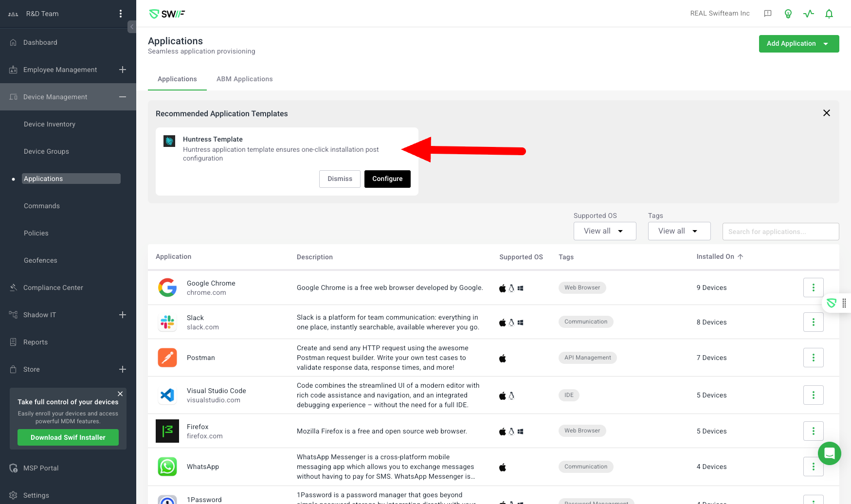Click the activity pulse icon in header
Screen dimensions: 851x504
[x=809, y=14]
